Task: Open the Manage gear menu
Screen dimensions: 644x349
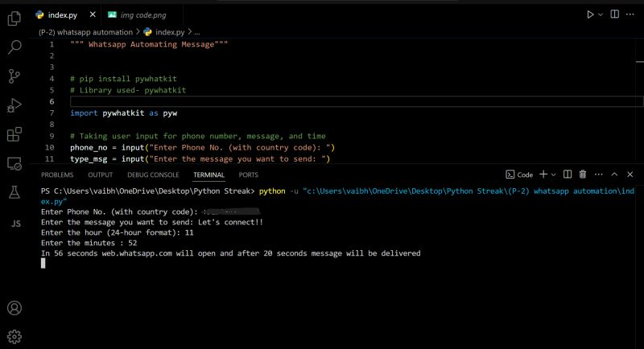Action: [14, 337]
